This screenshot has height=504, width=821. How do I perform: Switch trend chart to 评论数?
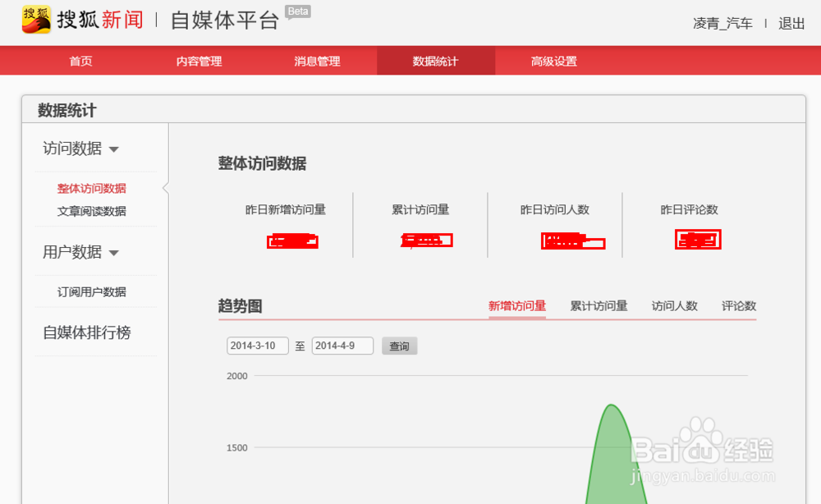pyautogui.click(x=736, y=305)
